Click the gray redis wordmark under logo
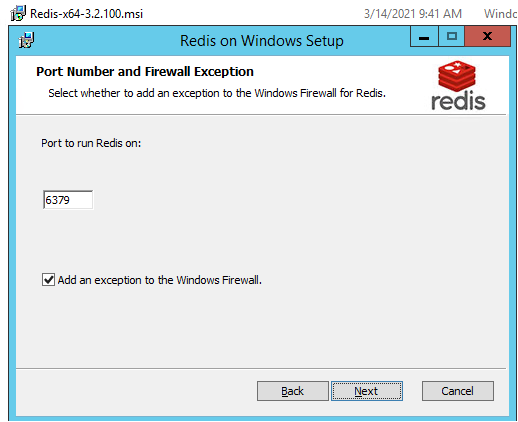 coord(458,101)
